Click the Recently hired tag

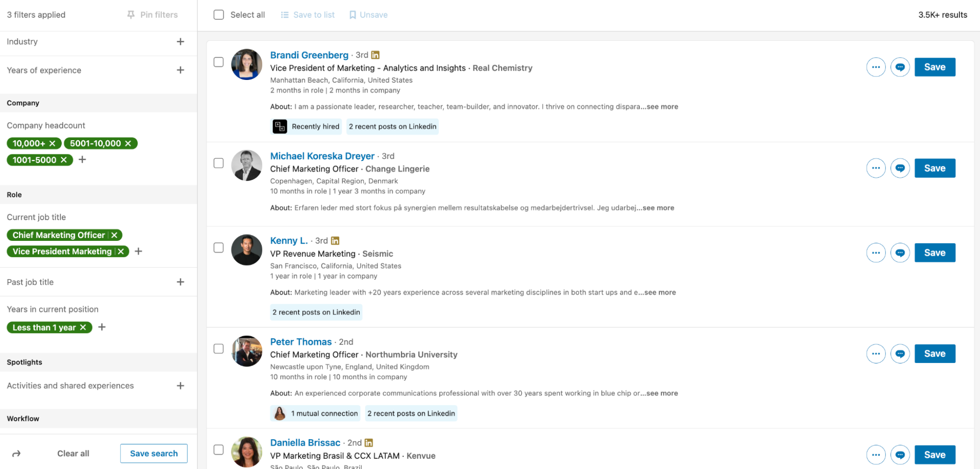[306, 127]
